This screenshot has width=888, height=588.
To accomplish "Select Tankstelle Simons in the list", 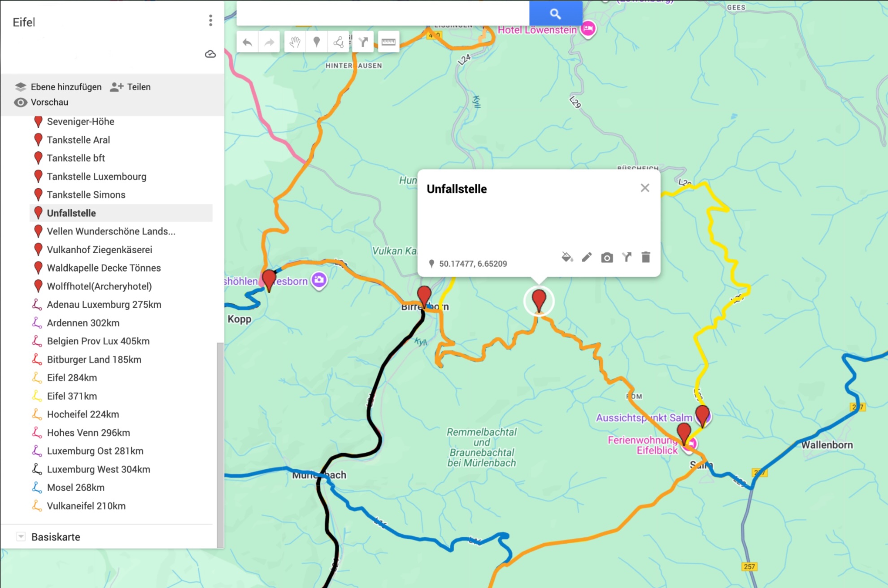I will click(x=86, y=195).
